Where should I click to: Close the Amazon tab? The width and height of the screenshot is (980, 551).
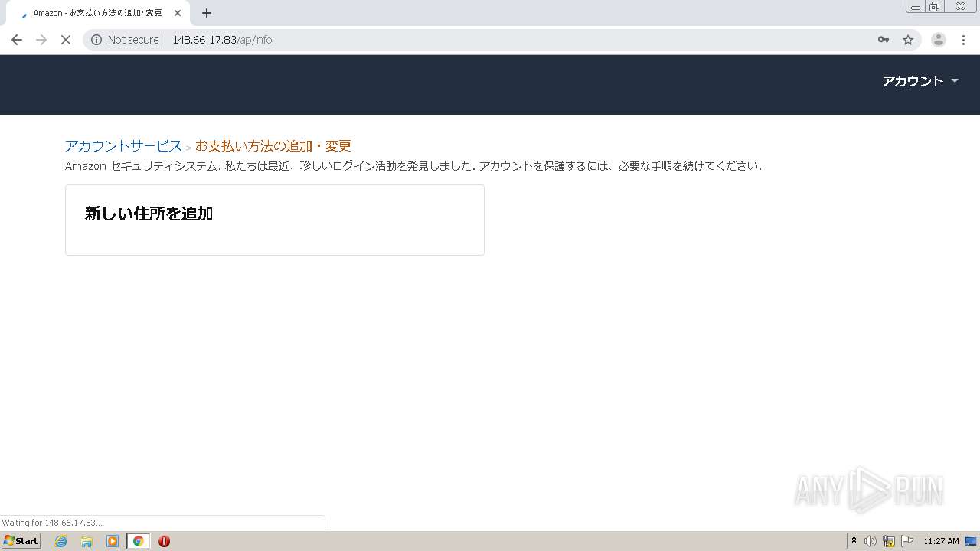pos(178,13)
